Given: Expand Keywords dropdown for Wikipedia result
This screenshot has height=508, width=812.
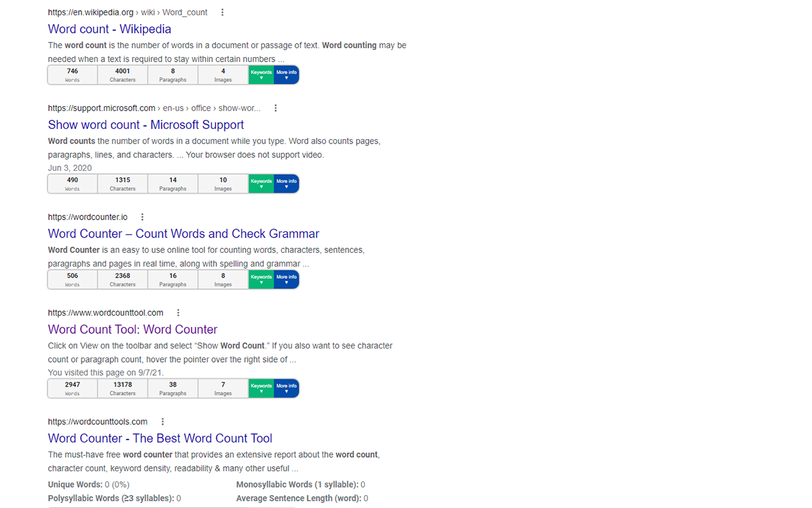Looking at the screenshot, I should 261,75.
